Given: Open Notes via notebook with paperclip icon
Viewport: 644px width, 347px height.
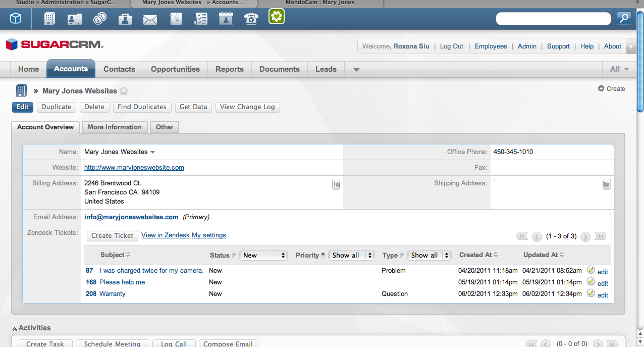Looking at the screenshot, I should point(176,19).
